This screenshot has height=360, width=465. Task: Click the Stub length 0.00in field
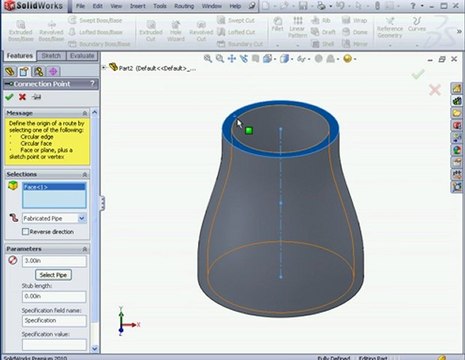point(54,296)
